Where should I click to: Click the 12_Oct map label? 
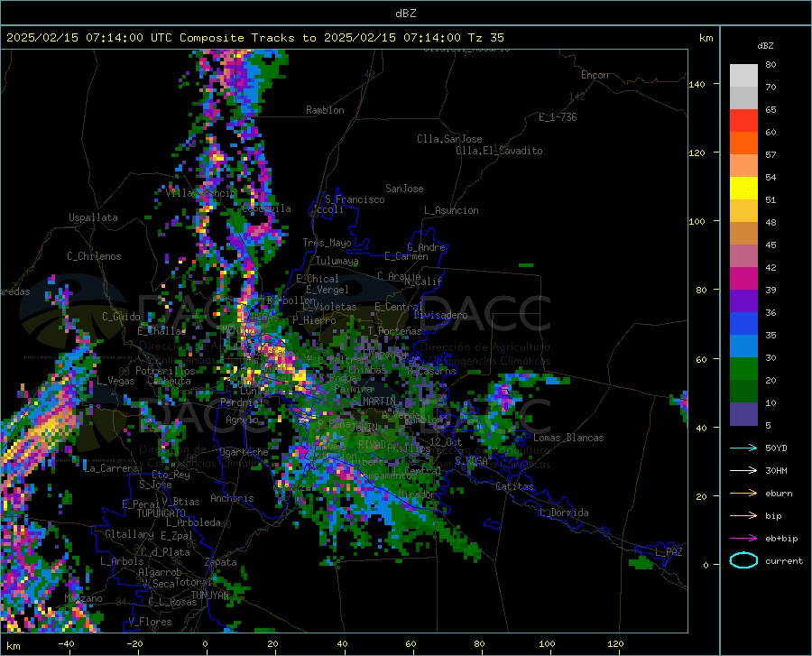(446, 441)
